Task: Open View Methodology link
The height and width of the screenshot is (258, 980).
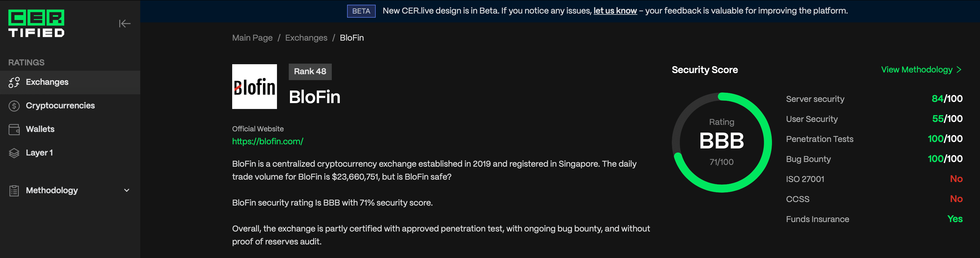Action: pyautogui.click(x=916, y=70)
